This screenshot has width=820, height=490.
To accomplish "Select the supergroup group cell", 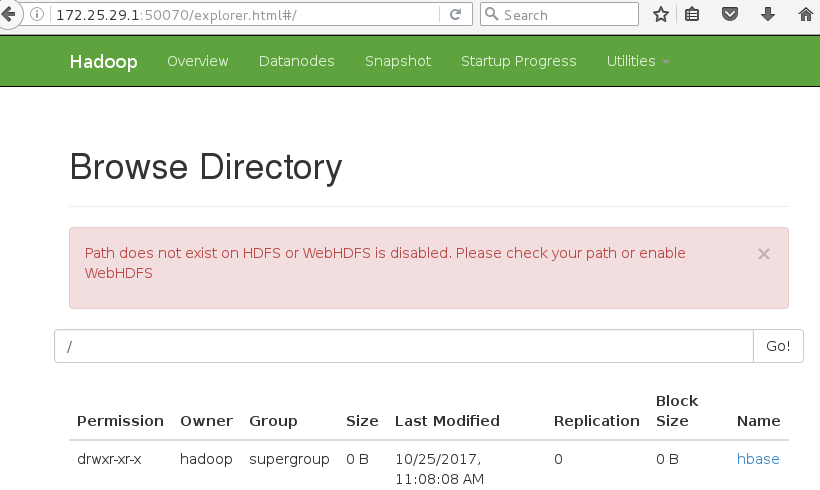I will [x=289, y=459].
